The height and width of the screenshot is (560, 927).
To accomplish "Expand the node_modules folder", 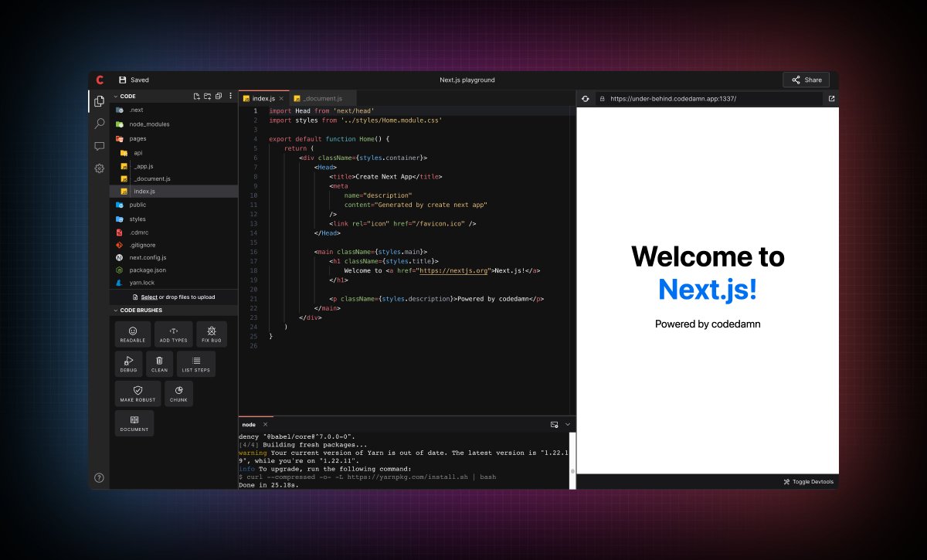I will pos(174,124).
